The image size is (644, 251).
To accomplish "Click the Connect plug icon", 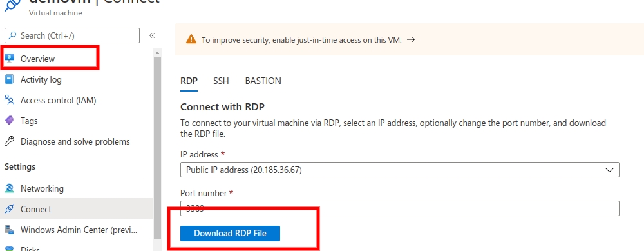I will coord(9,209).
